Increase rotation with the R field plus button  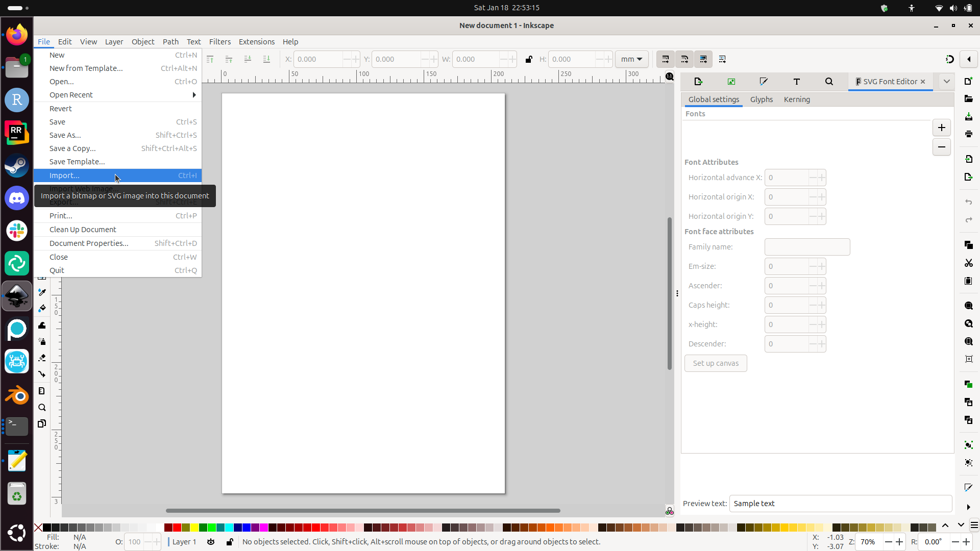(x=966, y=542)
